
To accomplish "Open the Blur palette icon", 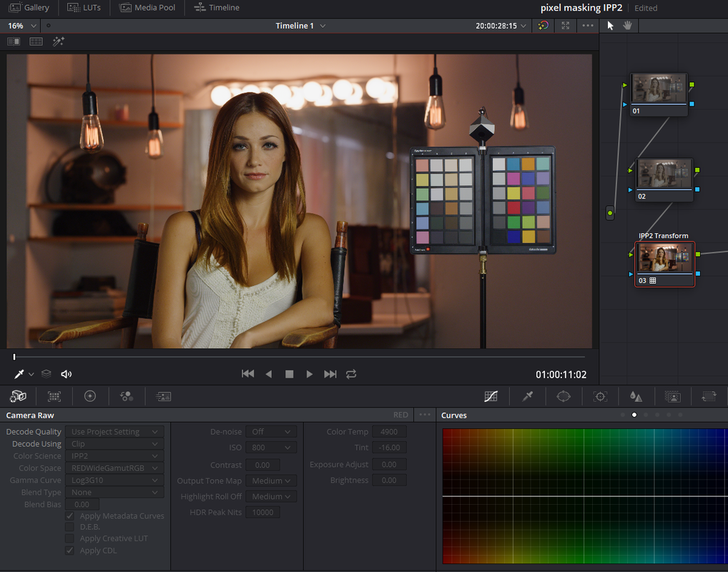I will pos(636,396).
